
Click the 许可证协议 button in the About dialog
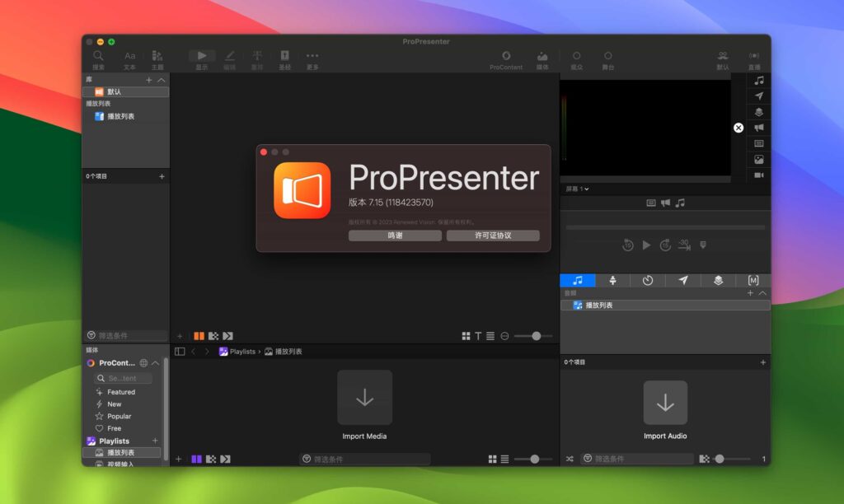pyautogui.click(x=492, y=235)
